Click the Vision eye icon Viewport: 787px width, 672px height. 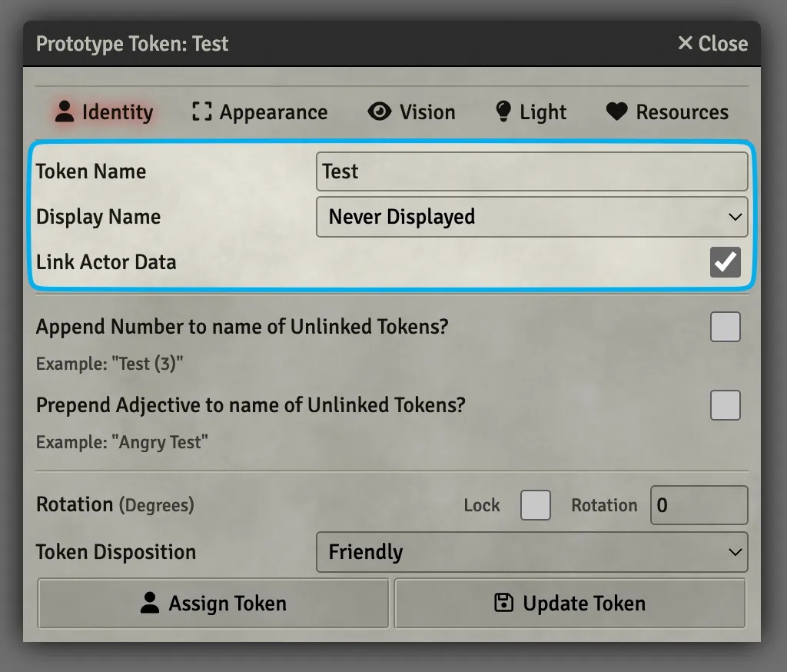coord(379,112)
